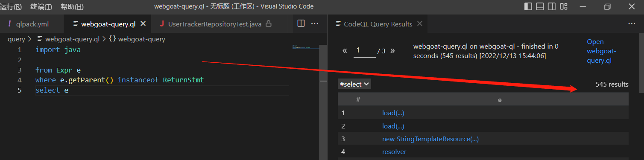Image resolution: width=644 pixels, height=160 pixels.
Task: Go to next results page
Action: tap(392, 51)
